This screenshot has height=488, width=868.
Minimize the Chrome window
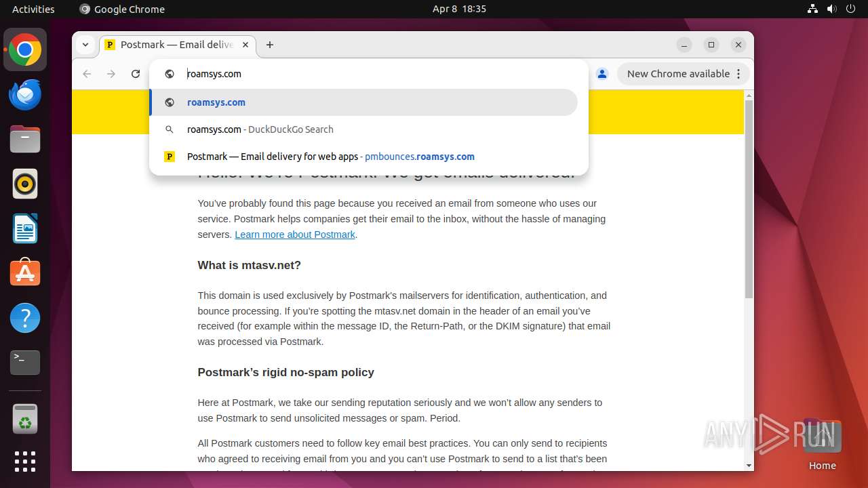(684, 45)
